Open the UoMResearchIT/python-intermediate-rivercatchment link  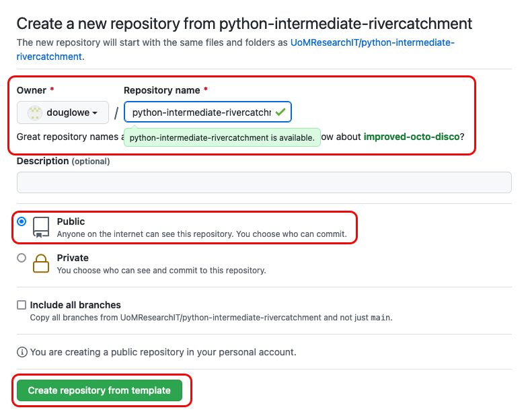373,43
